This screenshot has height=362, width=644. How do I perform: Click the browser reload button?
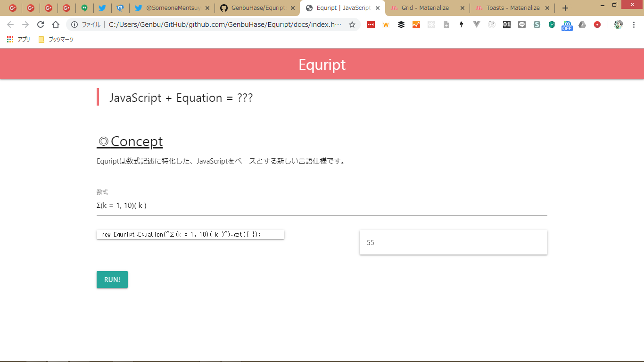pyautogui.click(x=41, y=25)
